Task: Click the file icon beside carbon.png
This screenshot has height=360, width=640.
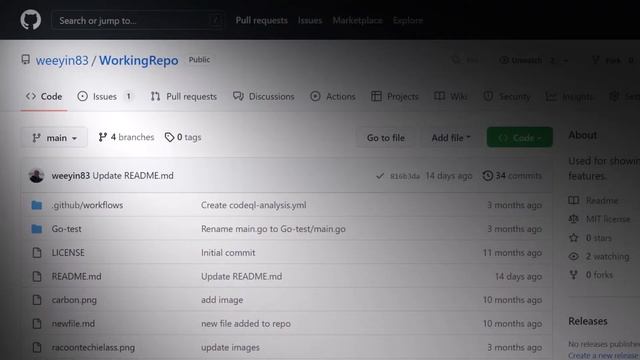Action: (37, 300)
